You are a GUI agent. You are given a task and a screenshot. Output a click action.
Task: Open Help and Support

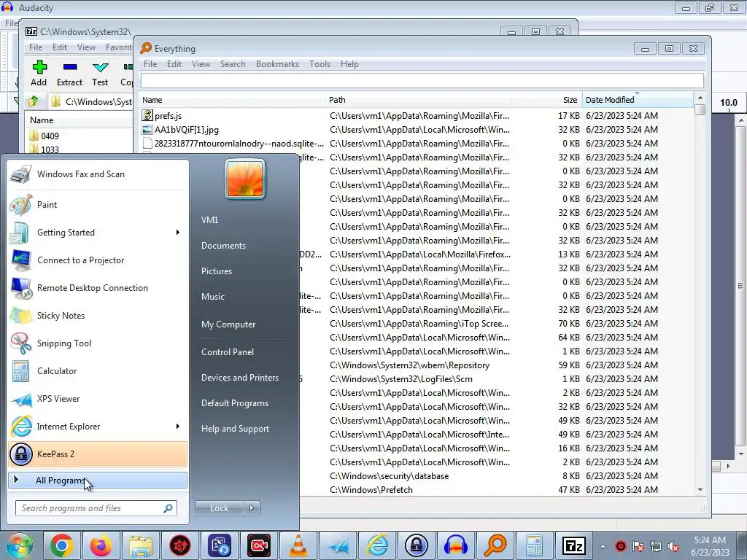pyautogui.click(x=235, y=429)
